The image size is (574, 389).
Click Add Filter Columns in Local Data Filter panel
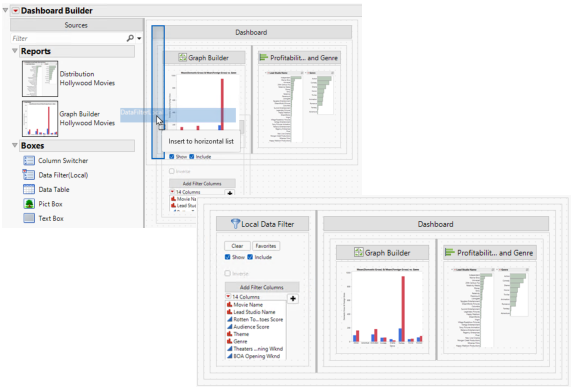[262, 287]
